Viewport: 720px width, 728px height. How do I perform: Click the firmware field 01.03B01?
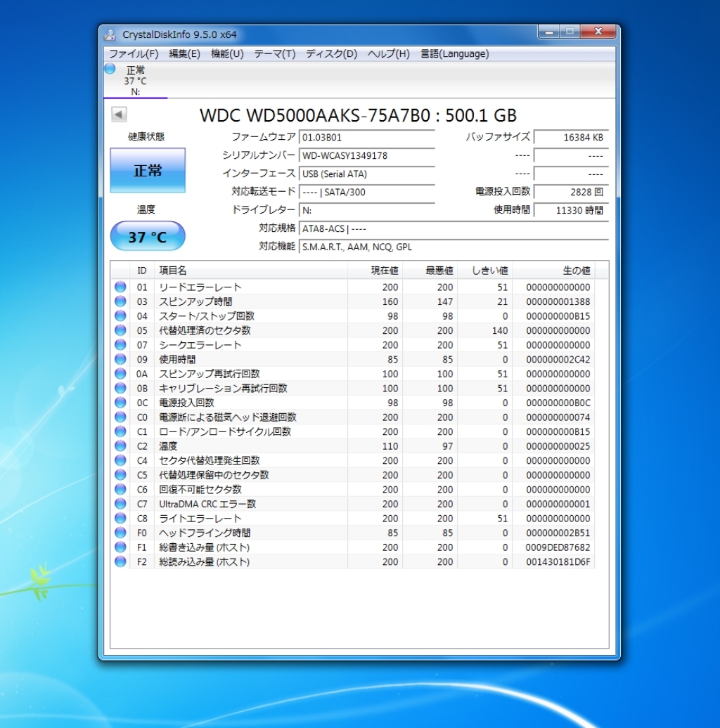coord(366,138)
